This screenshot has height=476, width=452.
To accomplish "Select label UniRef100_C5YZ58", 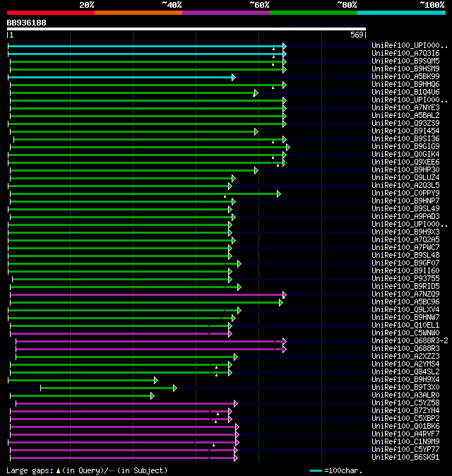I will (x=405, y=403).
